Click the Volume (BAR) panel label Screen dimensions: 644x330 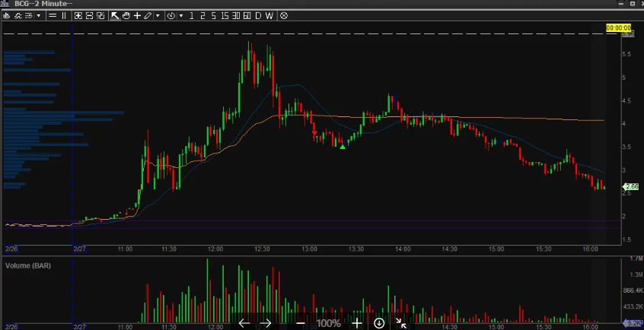[28, 265]
